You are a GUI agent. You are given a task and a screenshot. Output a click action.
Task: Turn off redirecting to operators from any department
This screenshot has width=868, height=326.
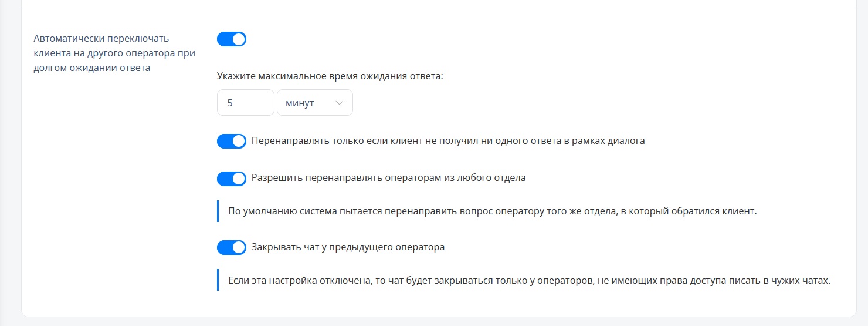(x=232, y=179)
